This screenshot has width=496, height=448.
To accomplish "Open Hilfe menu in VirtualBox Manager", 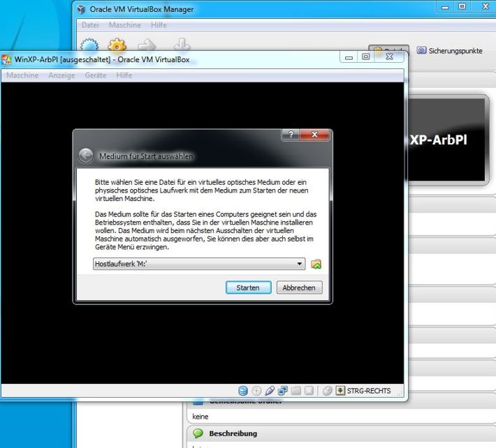I will [159, 24].
